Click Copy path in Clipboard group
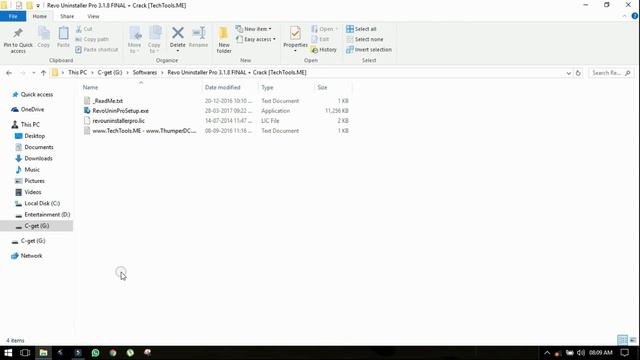The image size is (640, 360). tap(92, 39)
